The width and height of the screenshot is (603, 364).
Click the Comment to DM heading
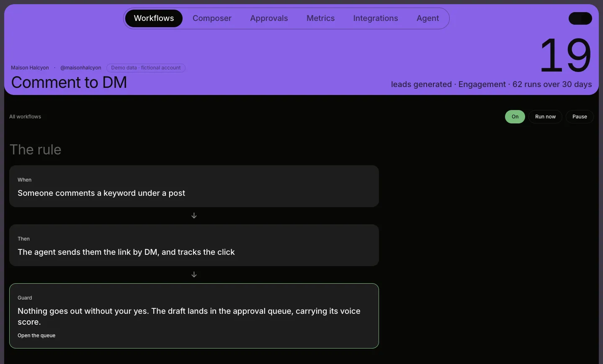(69, 82)
